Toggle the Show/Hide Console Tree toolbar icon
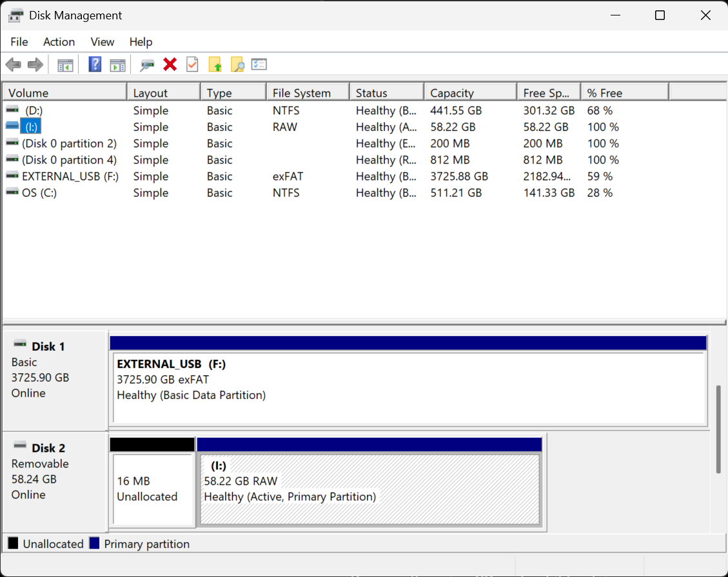 point(66,65)
